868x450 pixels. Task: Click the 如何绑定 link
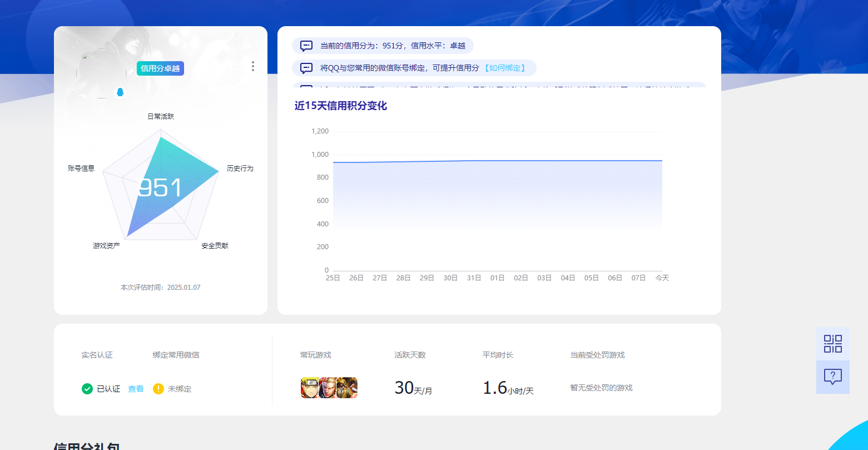504,68
